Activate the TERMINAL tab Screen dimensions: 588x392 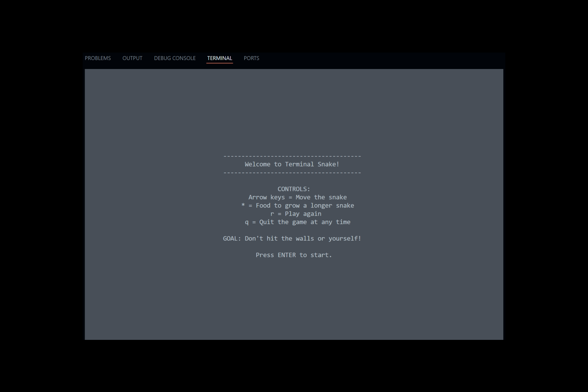(x=220, y=58)
